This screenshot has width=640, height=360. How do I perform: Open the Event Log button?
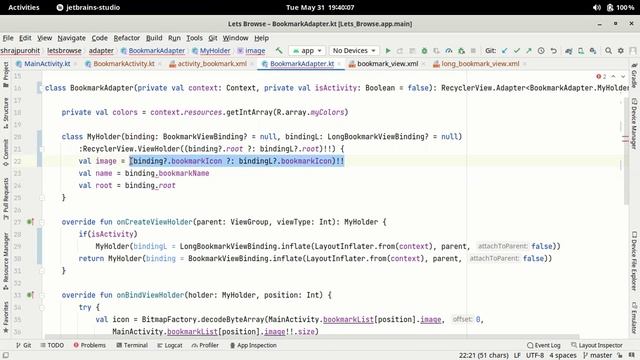click(543, 345)
